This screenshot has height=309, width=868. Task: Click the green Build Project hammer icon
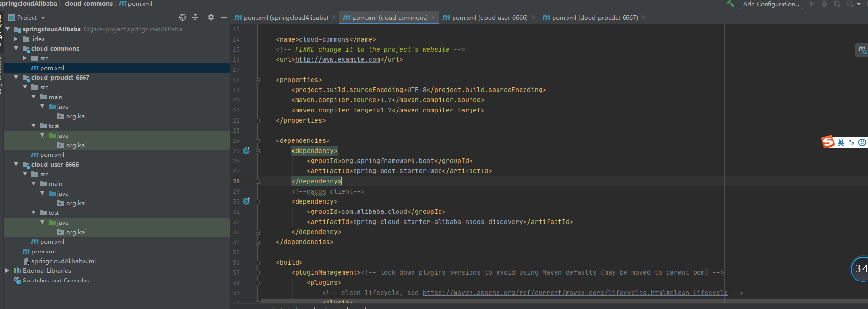(730, 4)
